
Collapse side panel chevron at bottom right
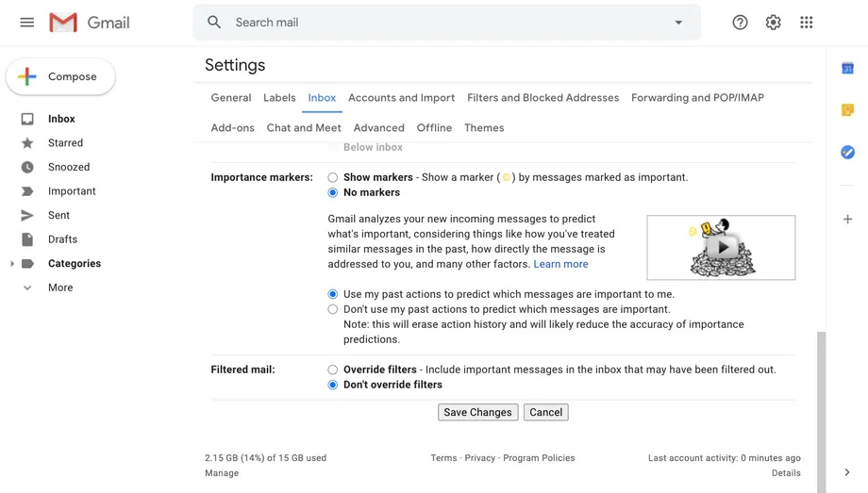847,472
